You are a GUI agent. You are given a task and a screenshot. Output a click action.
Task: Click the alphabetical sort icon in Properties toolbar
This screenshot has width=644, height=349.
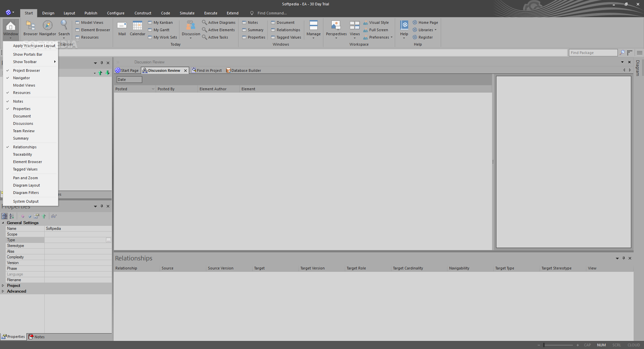coord(12,216)
